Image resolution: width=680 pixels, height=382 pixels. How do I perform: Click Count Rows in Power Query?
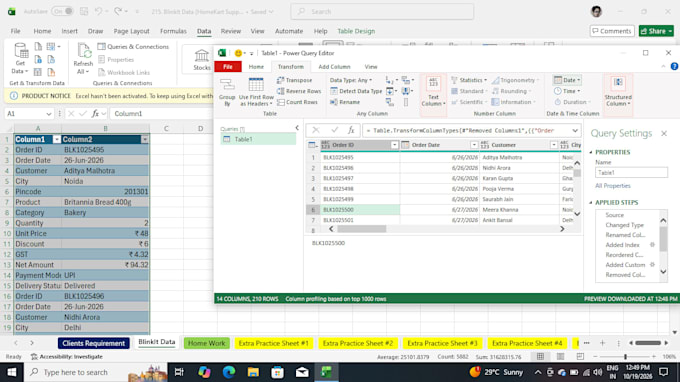coord(297,102)
